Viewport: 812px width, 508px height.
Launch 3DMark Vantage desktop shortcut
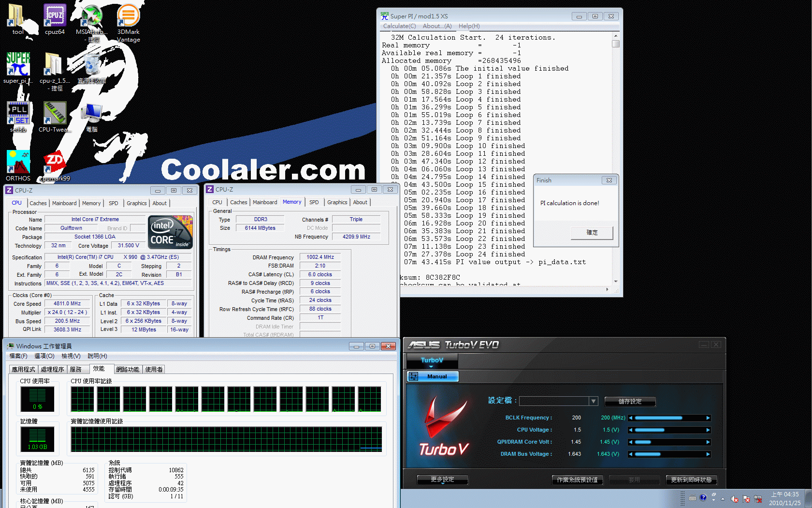point(128,23)
